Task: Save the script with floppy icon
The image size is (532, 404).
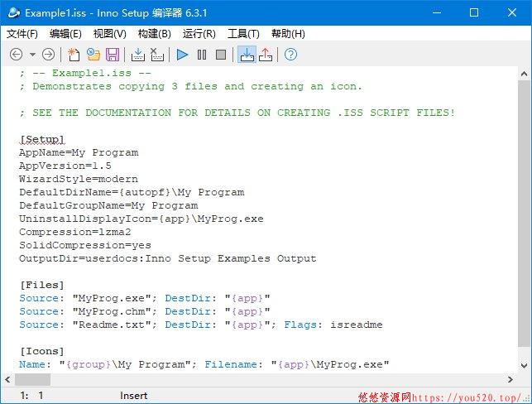Action: click(113, 55)
